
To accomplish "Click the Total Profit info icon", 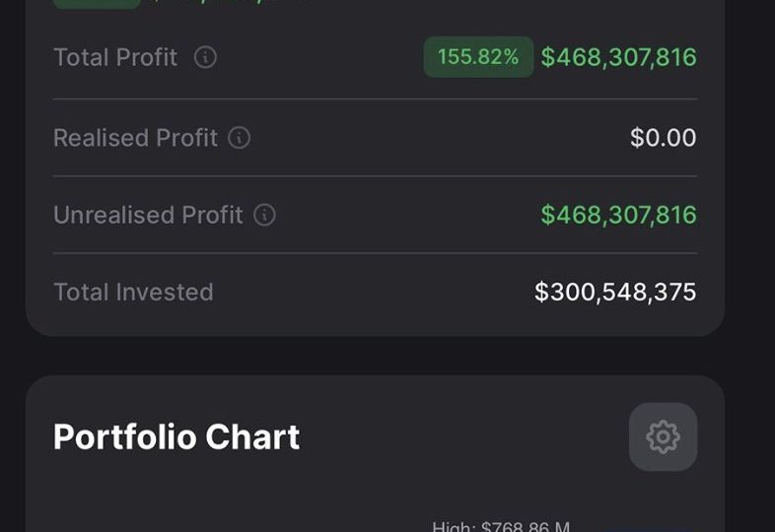I will 205,57.
